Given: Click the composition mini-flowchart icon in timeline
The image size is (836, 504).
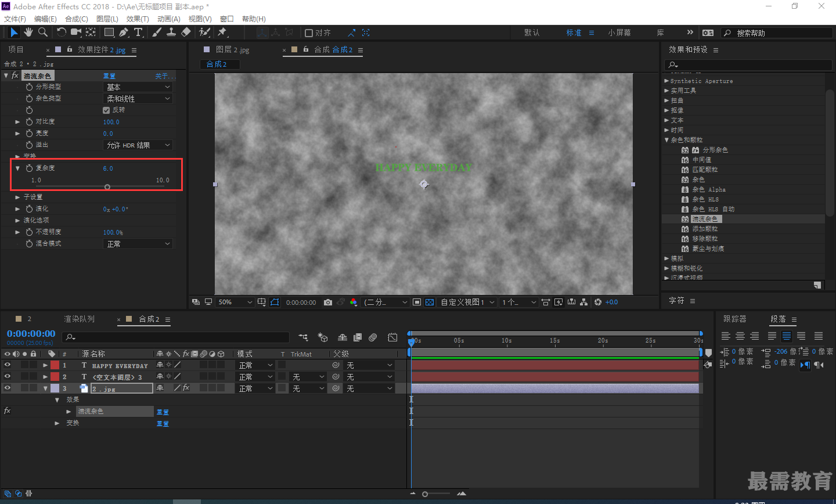Looking at the screenshot, I should click(303, 337).
